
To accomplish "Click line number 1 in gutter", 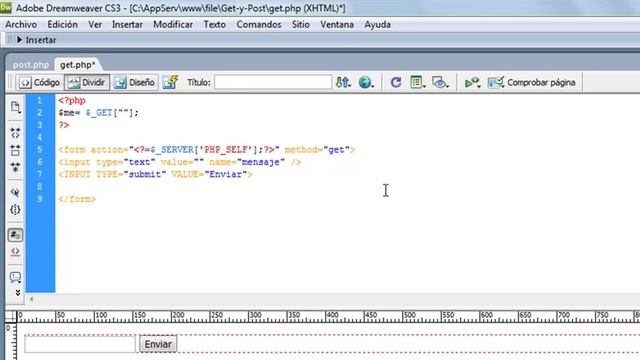I will click(x=40, y=100).
